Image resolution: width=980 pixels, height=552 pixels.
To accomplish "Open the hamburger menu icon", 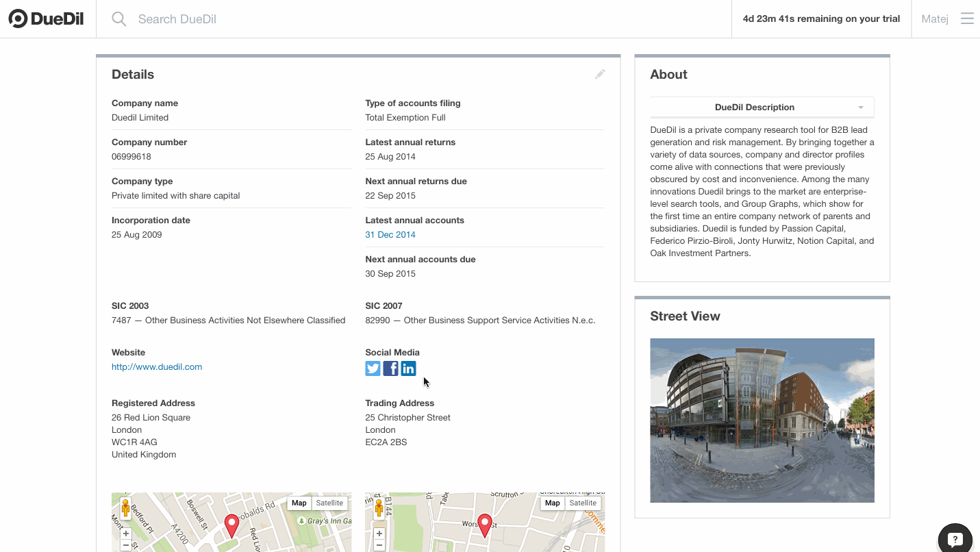I will coord(967,18).
